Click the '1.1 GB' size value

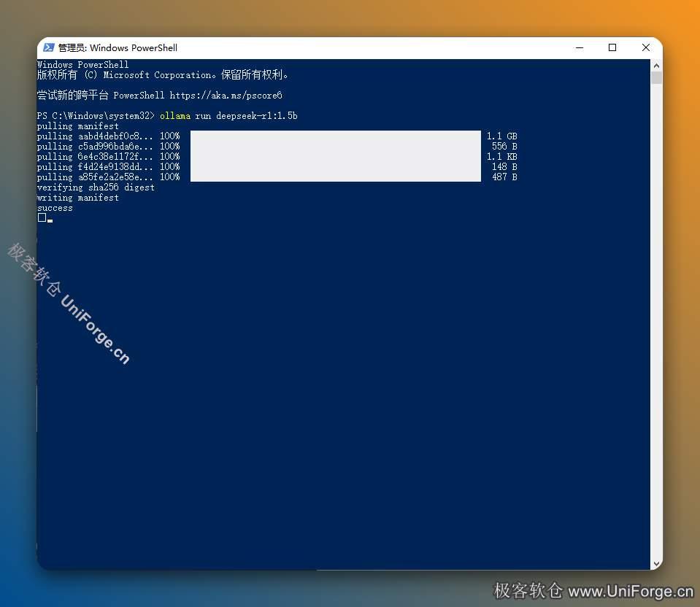[501, 136]
